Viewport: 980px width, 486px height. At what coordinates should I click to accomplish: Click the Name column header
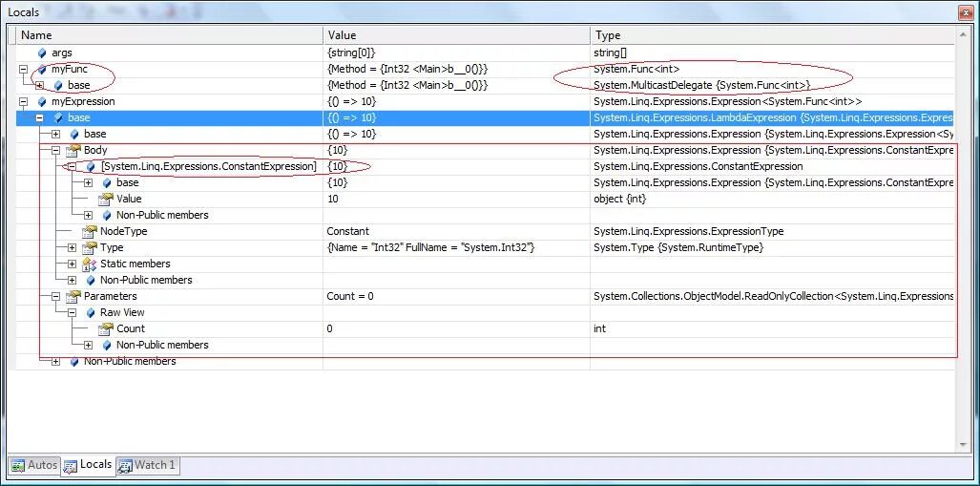tap(169, 35)
